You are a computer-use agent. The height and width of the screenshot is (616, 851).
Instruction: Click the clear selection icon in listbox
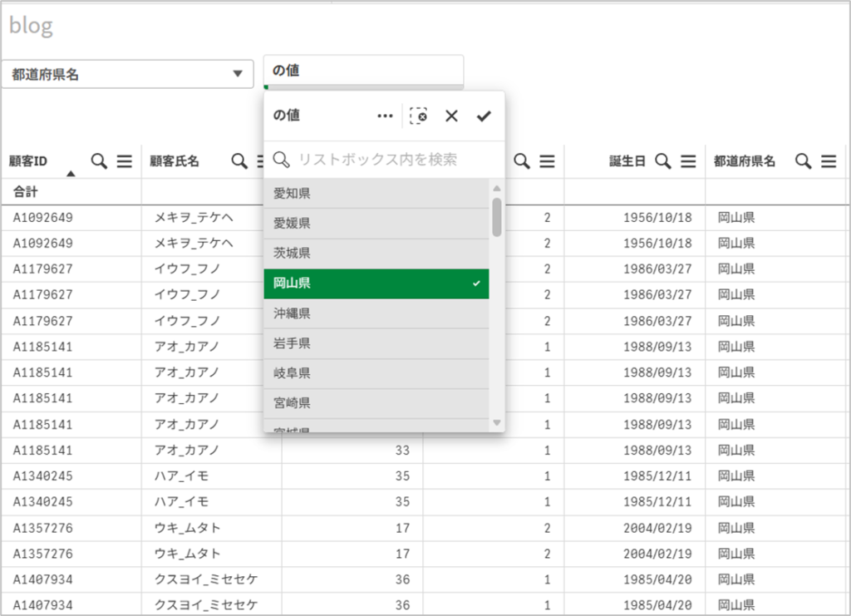coord(419,116)
